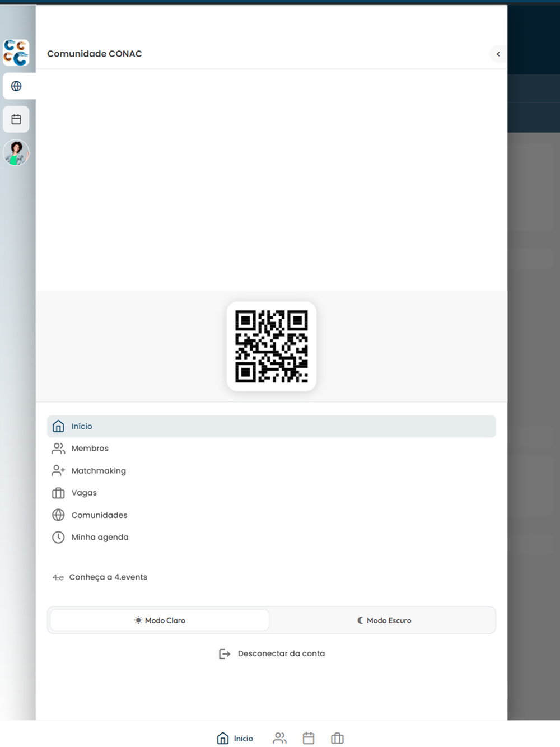Open the Membros menu item
The height and width of the screenshot is (747, 560).
[x=271, y=449]
